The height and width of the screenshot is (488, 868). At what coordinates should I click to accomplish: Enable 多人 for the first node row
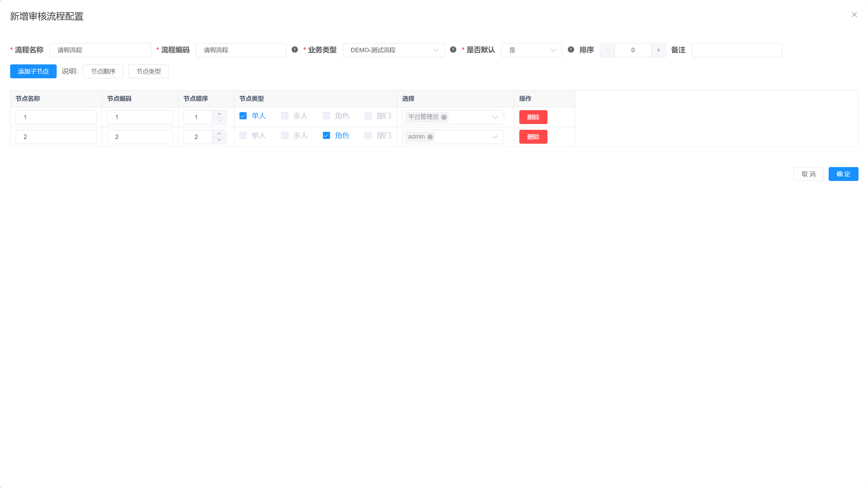(284, 116)
